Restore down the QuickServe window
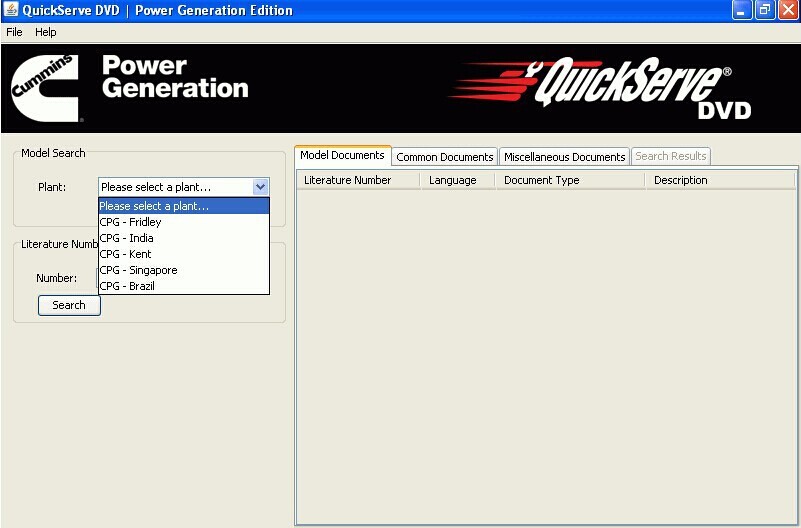 point(765,10)
